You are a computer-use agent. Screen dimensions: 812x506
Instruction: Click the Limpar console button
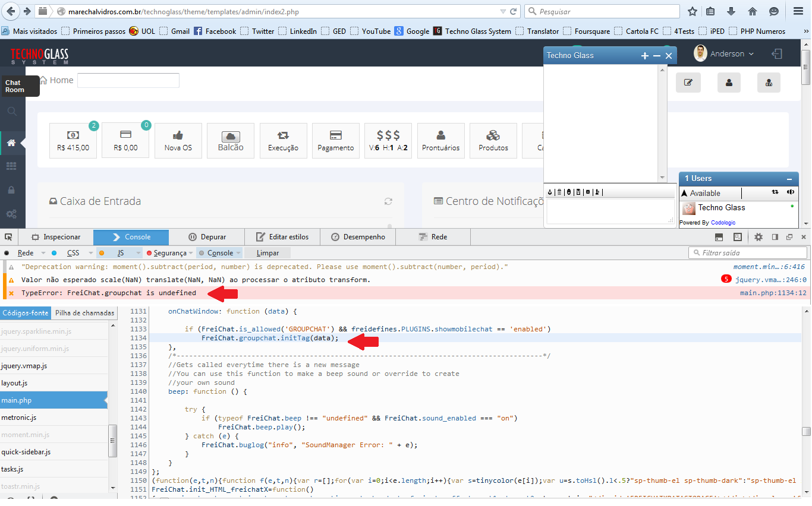(x=267, y=253)
